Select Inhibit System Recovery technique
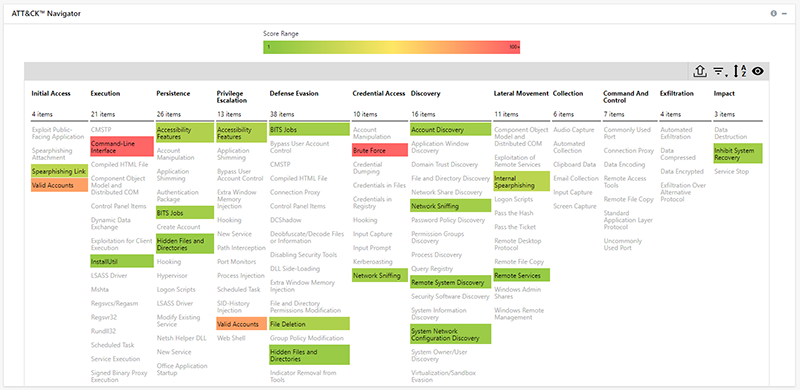The width and height of the screenshot is (800, 390). point(738,154)
